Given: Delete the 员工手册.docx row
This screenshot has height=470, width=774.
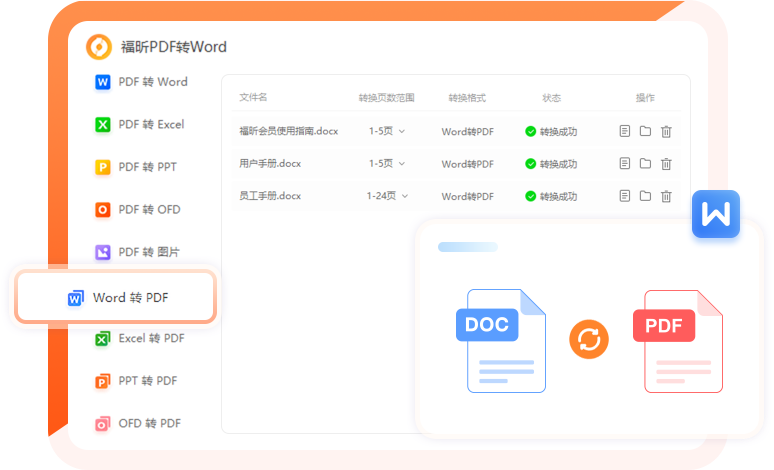Looking at the screenshot, I should [x=666, y=196].
